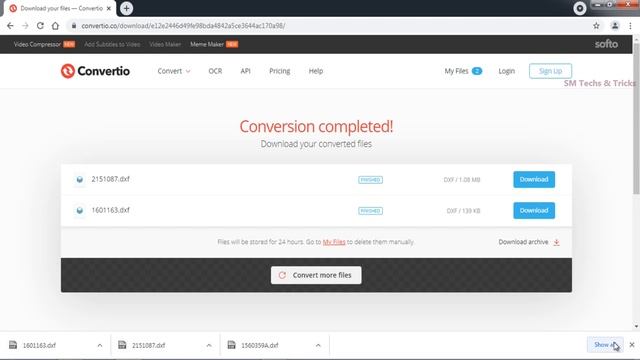Open the Chrome profile icon
This screenshot has width=640, height=360.
[x=615, y=26]
